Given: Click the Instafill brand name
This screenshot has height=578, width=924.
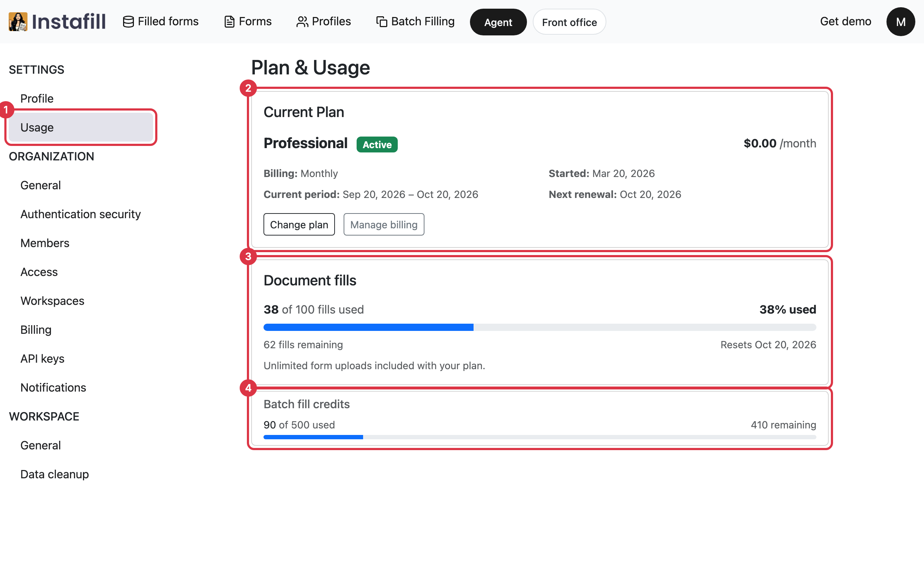Looking at the screenshot, I should pyautogui.click(x=69, y=21).
